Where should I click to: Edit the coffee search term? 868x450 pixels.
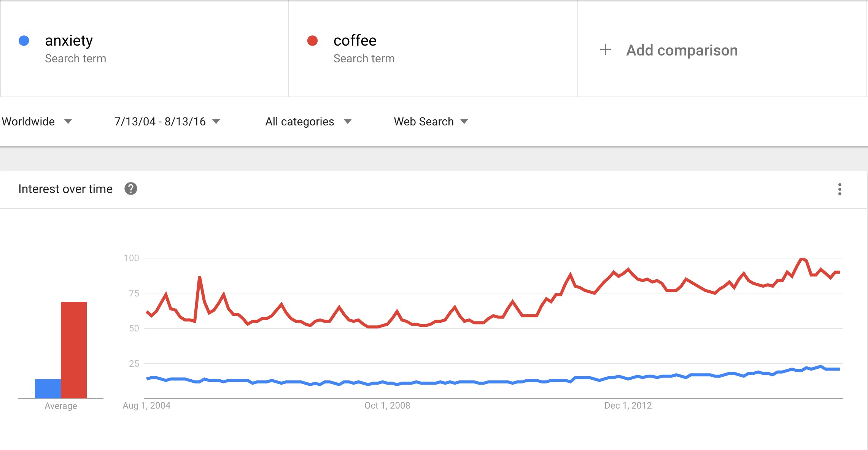[355, 41]
